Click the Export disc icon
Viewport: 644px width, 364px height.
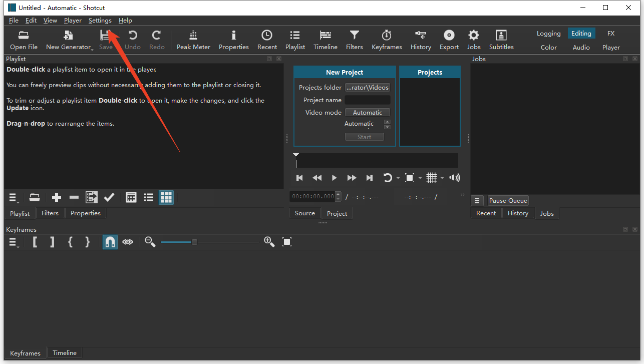pos(449,40)
